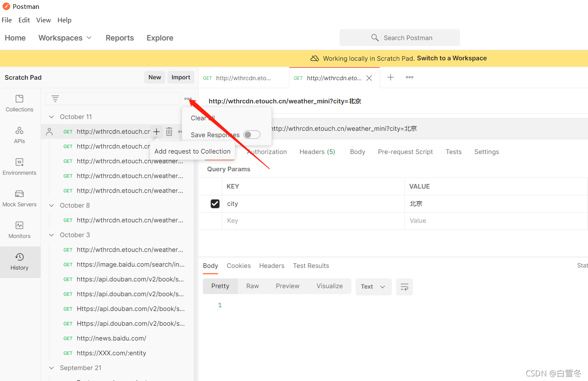This screenshot has height=381, width=588.
Task: Open the response Headers tab
Action: pyautogui.click(x=272, y=266)
